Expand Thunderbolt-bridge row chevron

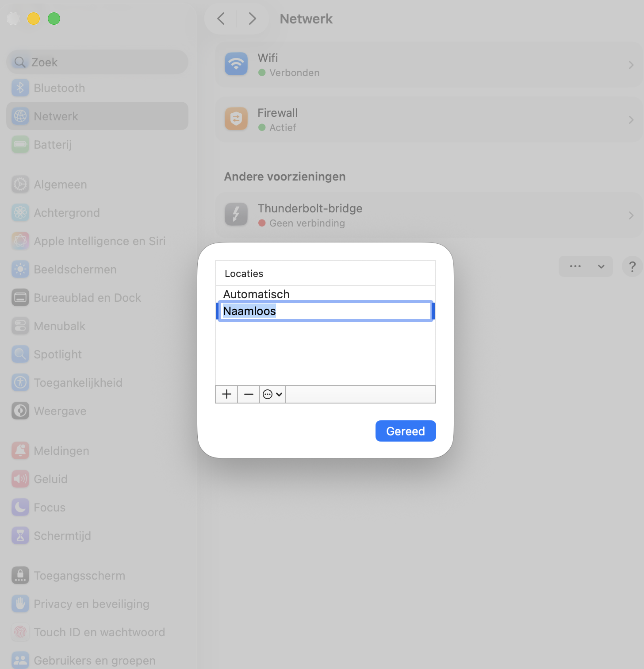(631, 215)
